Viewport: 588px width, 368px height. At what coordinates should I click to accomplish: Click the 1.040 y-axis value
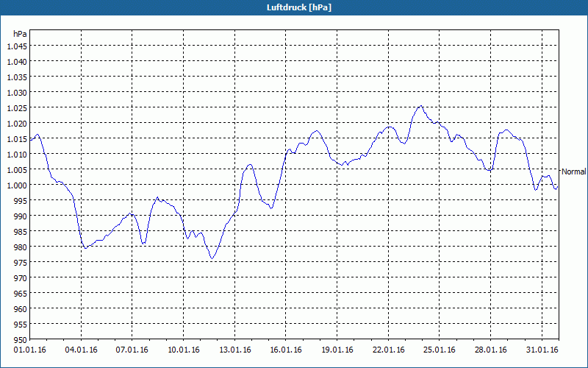(17, 62)
